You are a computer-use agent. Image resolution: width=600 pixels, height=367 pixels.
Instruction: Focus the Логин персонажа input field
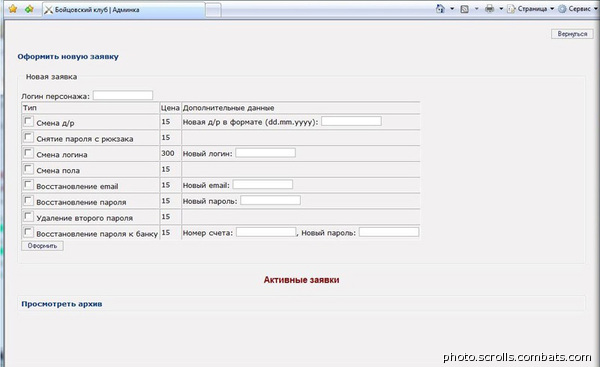pos(123,95)
